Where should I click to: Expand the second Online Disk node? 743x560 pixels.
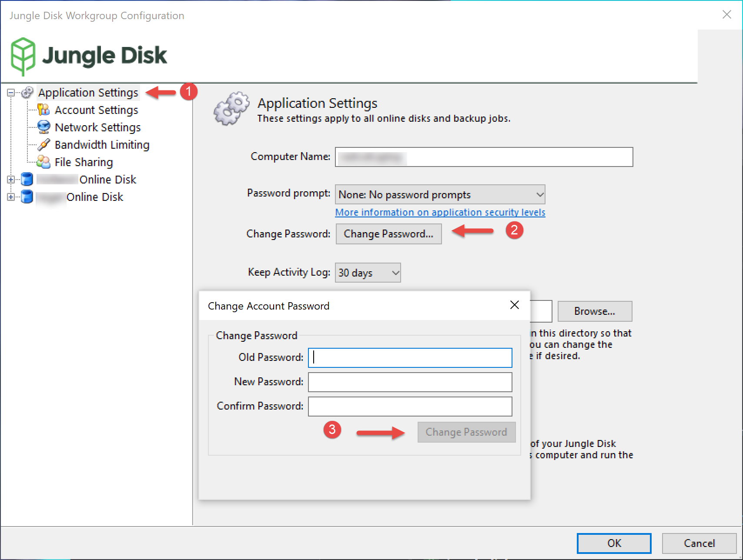11,197
